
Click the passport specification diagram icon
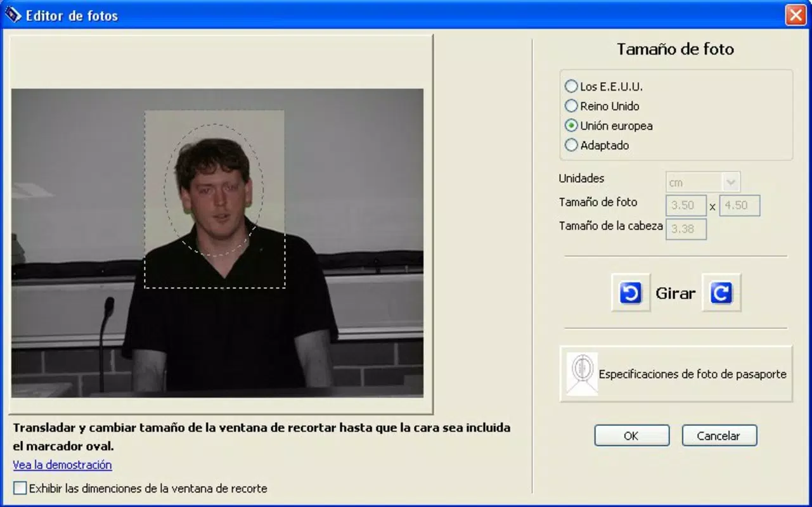tap(582, 374)
